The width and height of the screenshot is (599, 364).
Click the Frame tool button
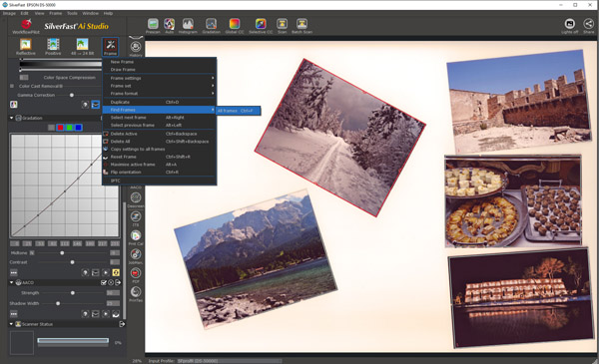click(x=111, y=47)
